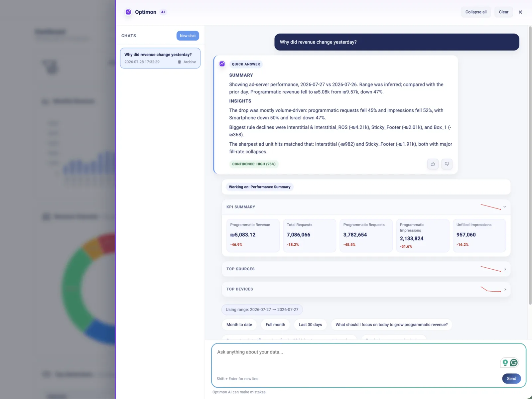Open the 'Why did revenue change yesterday?' chat
Screen dimensions: 532x399
[x=160, y=58]
